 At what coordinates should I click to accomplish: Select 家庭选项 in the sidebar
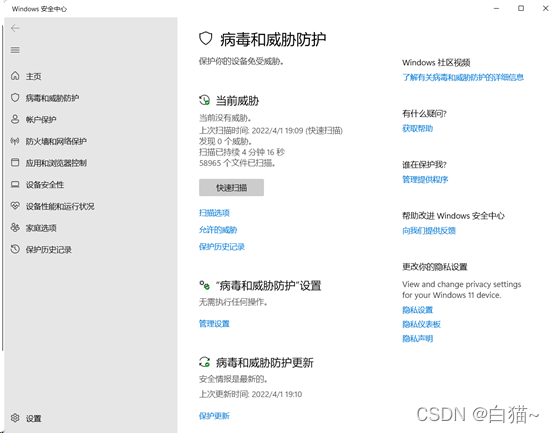(x=41, y=228)
